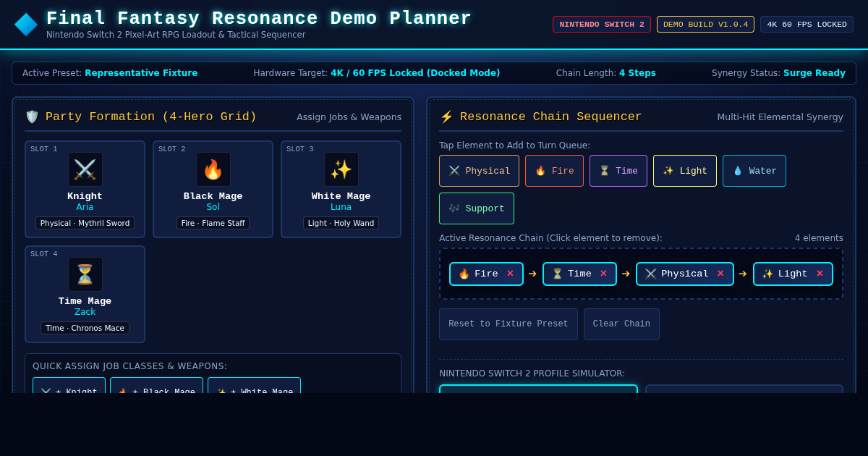Click the 4 Steps chain length value
Image resolution: width=868 pixels, height=456 pixels.
(x=637, y=73)
